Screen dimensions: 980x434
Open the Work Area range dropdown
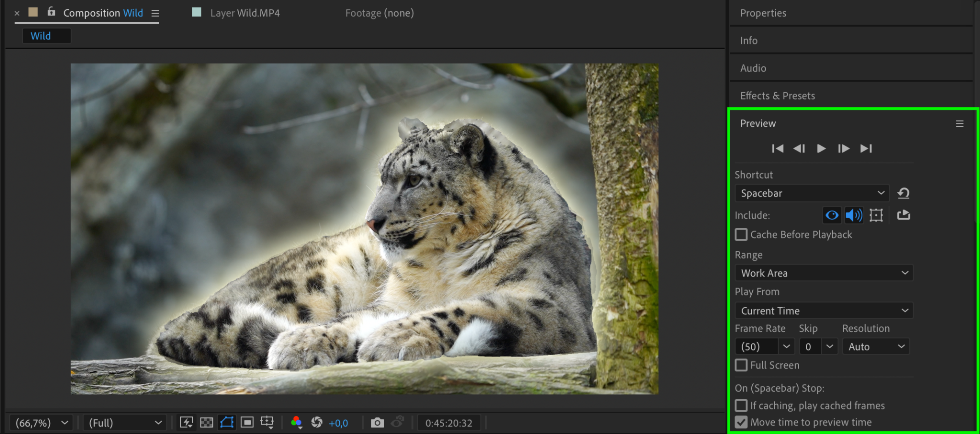(824, 273)
